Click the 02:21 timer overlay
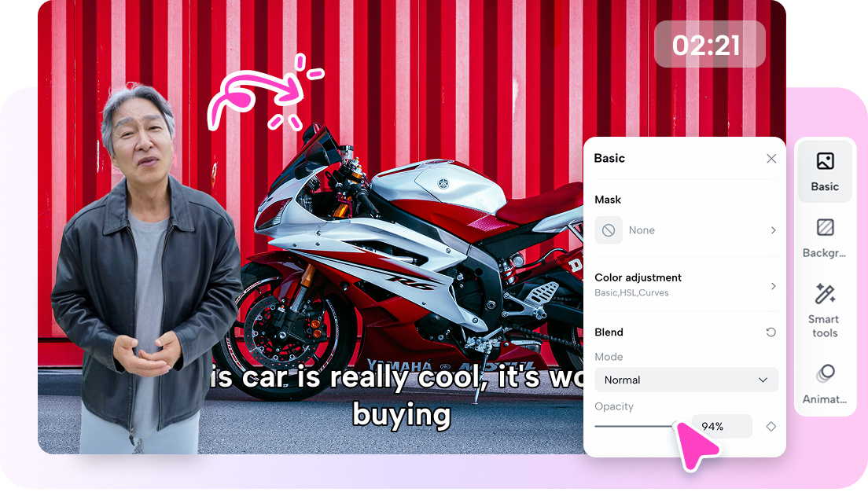 [x=709, y=44]
